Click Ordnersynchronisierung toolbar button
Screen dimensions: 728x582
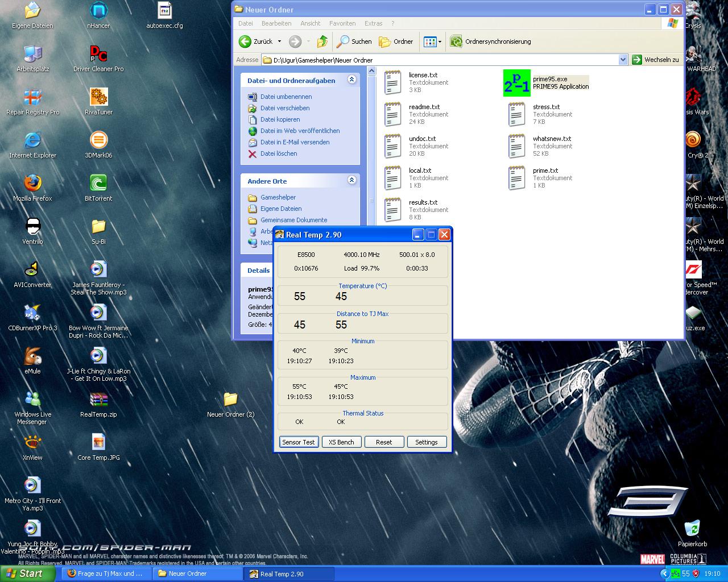tap(490, 41)
